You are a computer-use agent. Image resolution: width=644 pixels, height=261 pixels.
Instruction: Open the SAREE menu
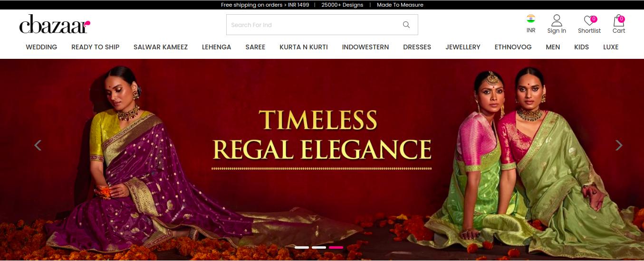(x=255, y=47)
